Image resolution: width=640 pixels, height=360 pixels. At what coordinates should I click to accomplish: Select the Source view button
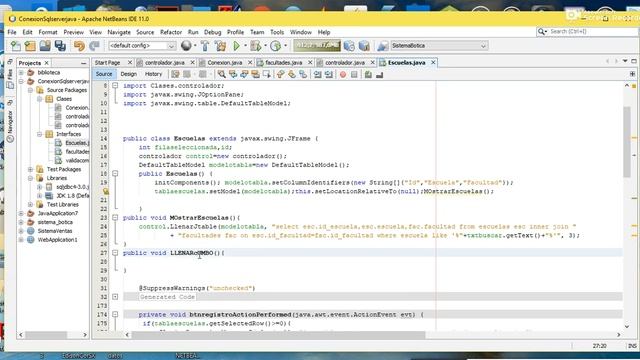(x=104, y=74)
